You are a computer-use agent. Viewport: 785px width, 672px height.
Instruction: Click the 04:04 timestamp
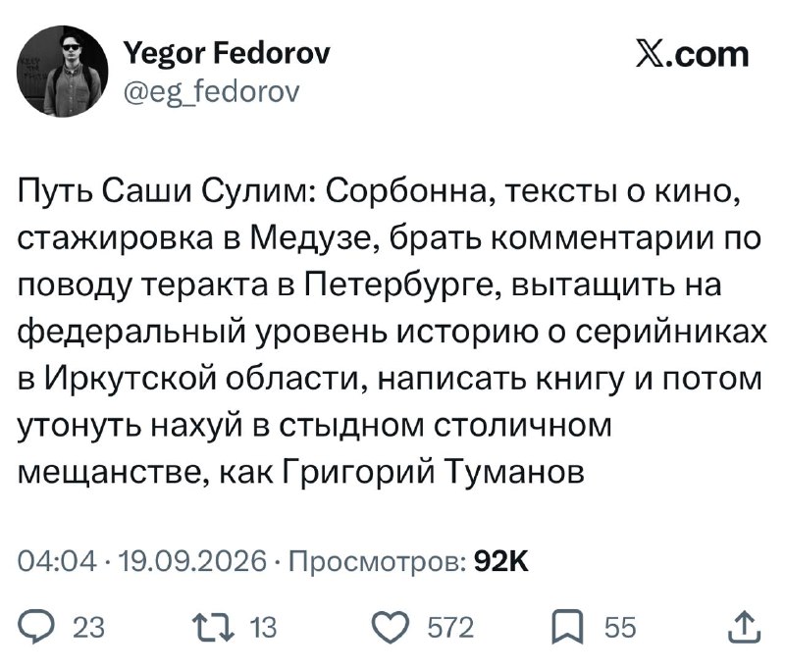57,560
